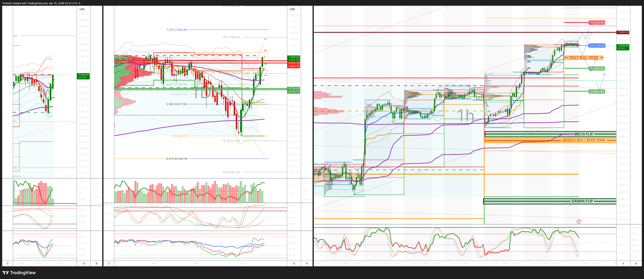Open USD currency selector on daily chart
Image resolution: width=644 pixels, height=279 pixels.
pyautogui.click(x=292, y=9)
